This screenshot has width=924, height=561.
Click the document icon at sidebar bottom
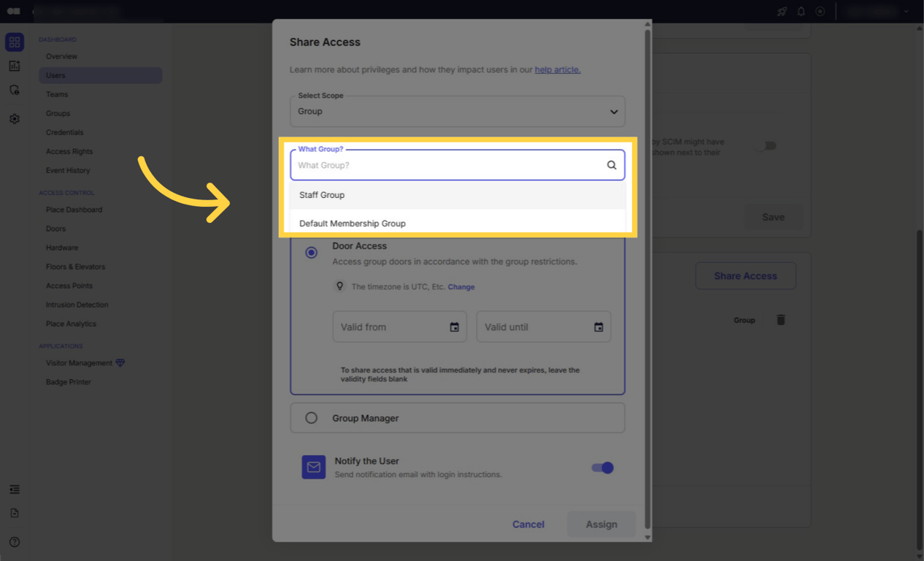(x=15, y=514)
